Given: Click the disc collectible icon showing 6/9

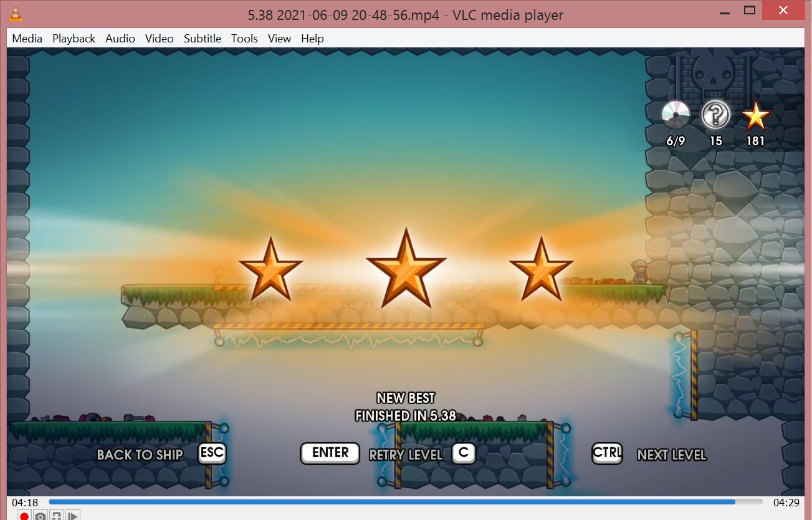Looking at the screenshot, I should [676, 115].
